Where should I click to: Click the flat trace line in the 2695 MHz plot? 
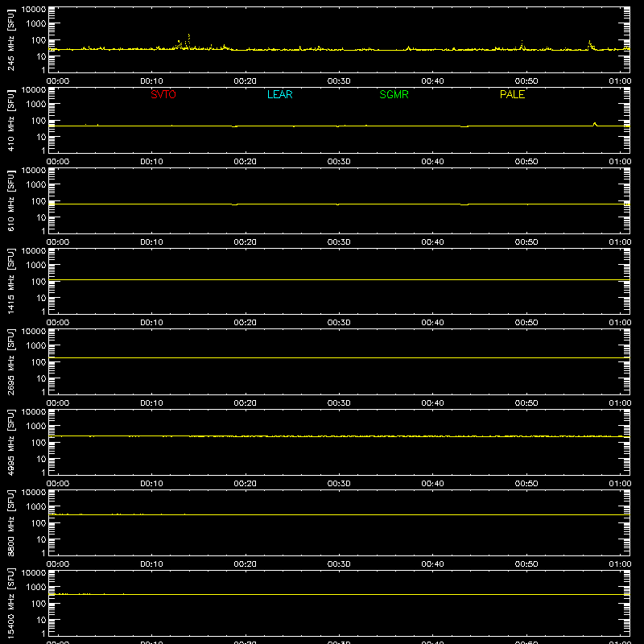coord(339,357)
